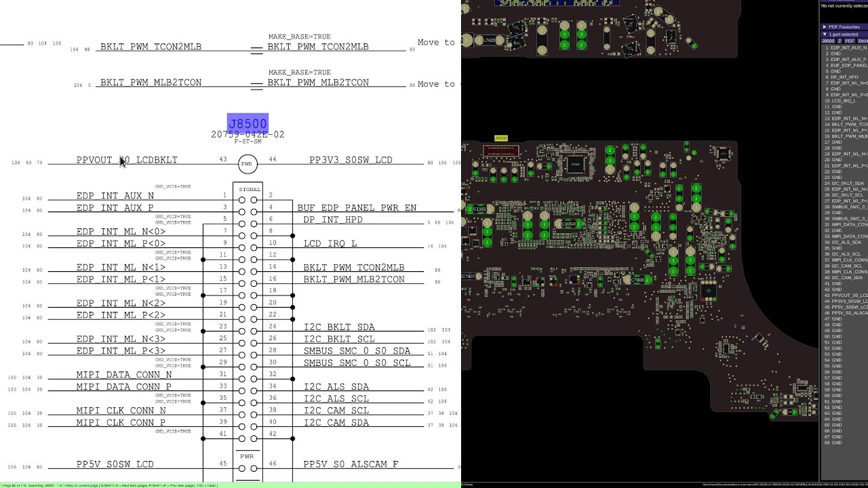Expand the PDF Favourites section

tap(844, 27)
